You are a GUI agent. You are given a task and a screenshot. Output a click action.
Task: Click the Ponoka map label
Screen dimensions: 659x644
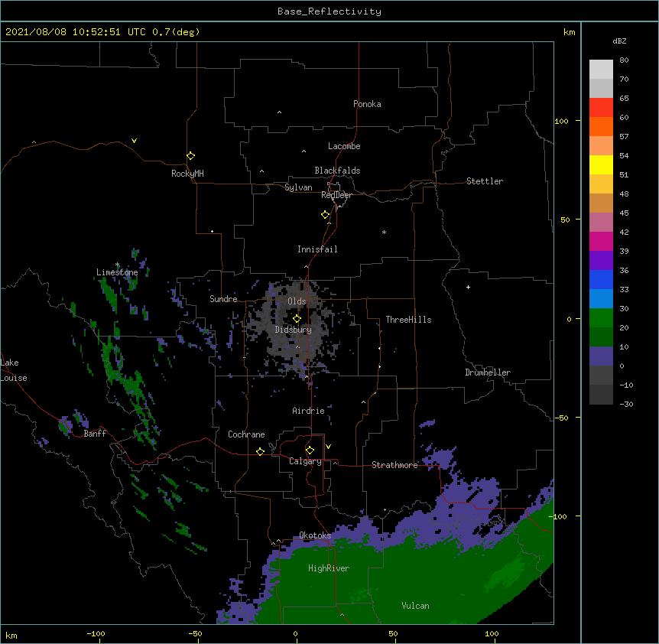point(367,104)
